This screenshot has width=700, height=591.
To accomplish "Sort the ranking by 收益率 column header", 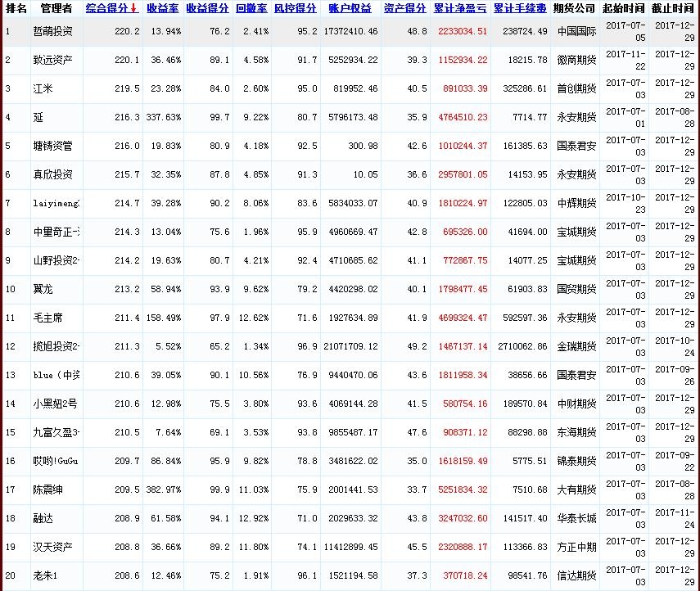I will click(162, 8).
